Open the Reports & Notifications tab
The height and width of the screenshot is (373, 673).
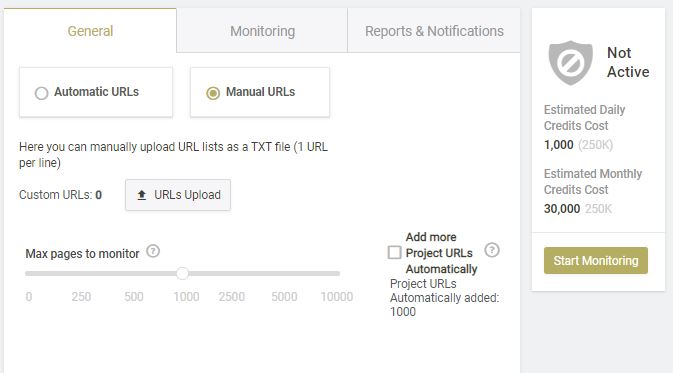pos(434,31)
